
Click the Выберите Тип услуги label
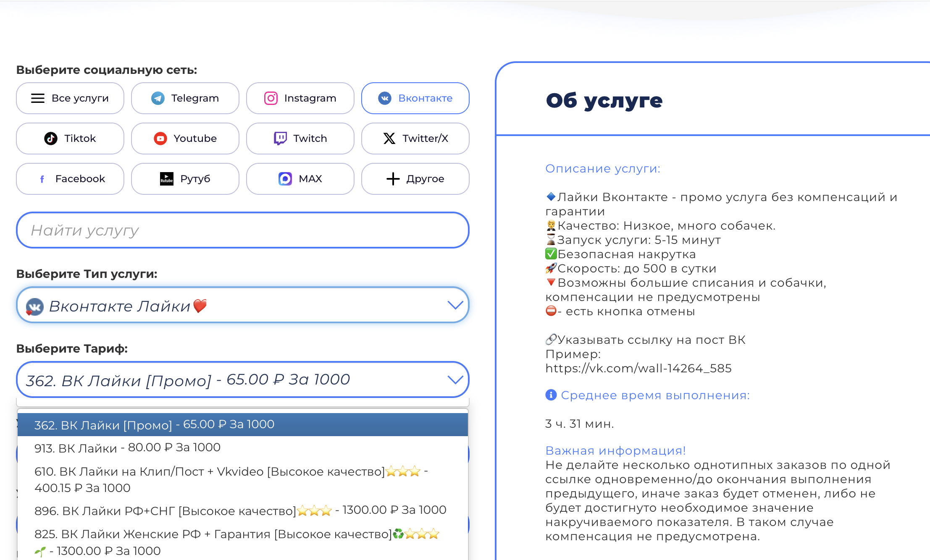click(x=87, y=274)
